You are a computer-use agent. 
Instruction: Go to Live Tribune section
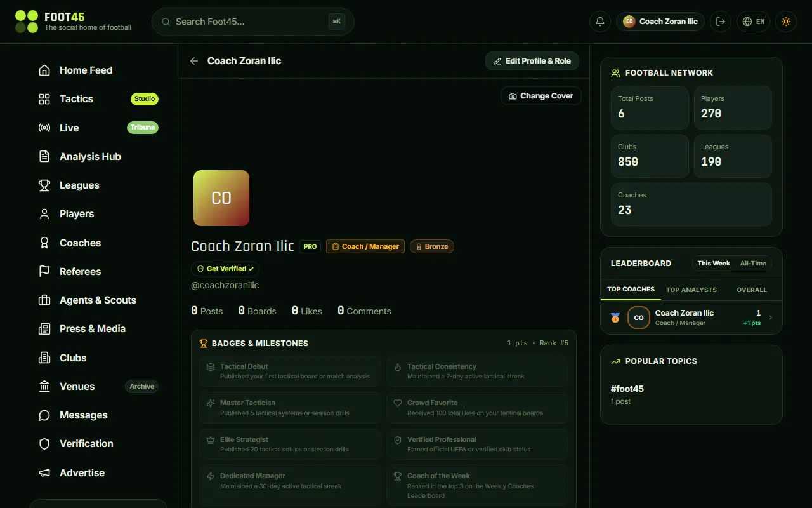[x=98, y=128]
